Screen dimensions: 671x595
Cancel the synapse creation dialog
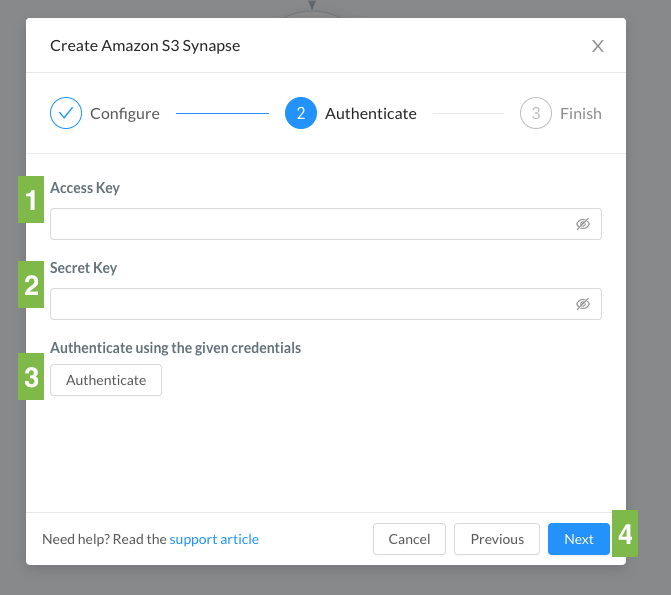(x=409, y=539)
